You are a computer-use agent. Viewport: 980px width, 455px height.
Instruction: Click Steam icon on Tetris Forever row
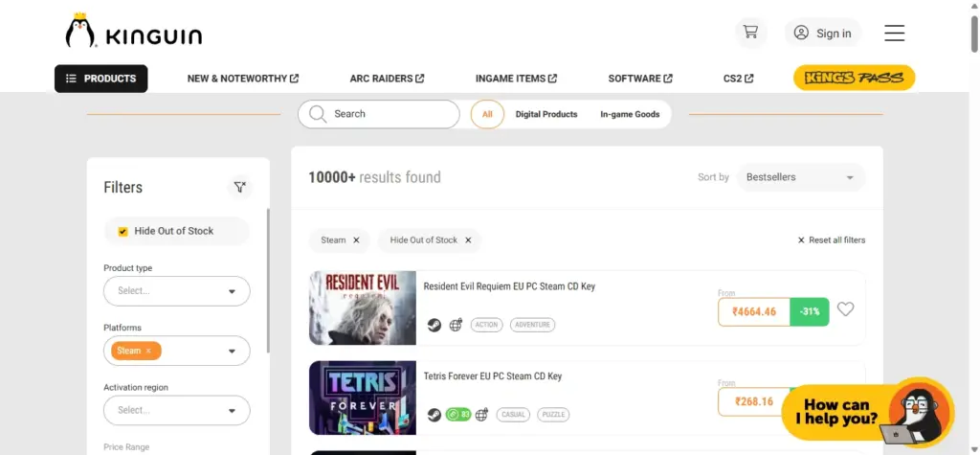tap(434, 415)
